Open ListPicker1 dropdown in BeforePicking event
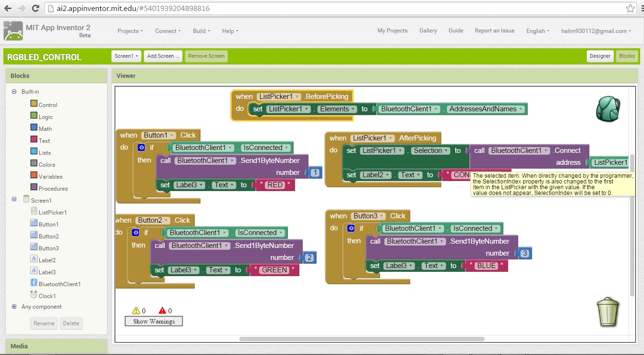 pyautogui.click(x=279, y=97)
